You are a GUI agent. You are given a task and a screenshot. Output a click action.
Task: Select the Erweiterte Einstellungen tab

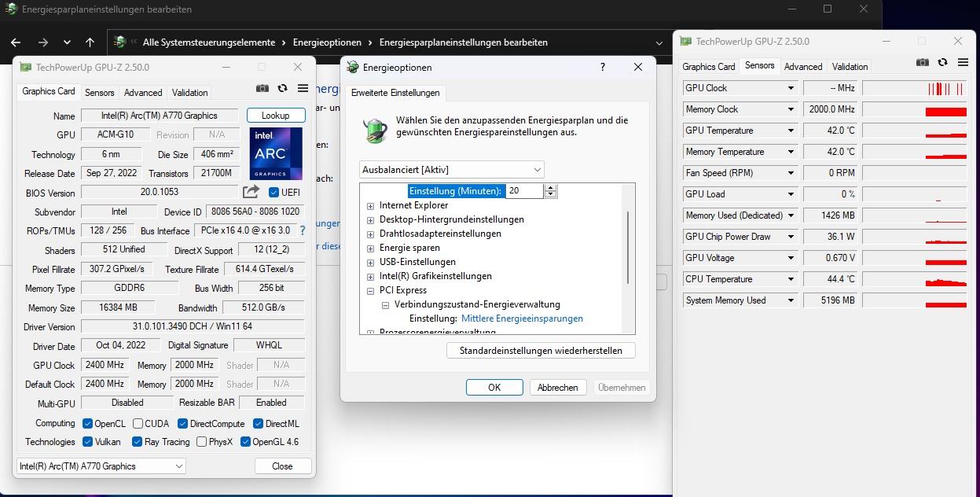coord(395,93)
